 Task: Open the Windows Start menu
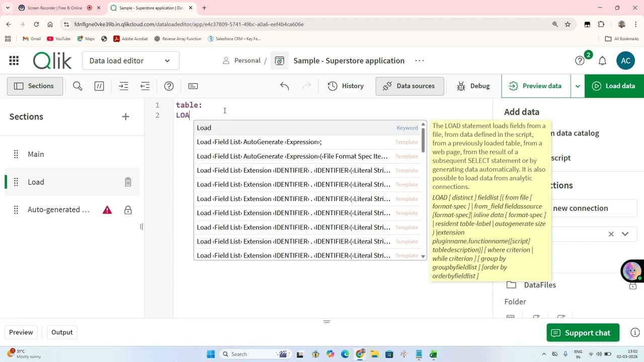pyautogui.click(x=211, y=354)
